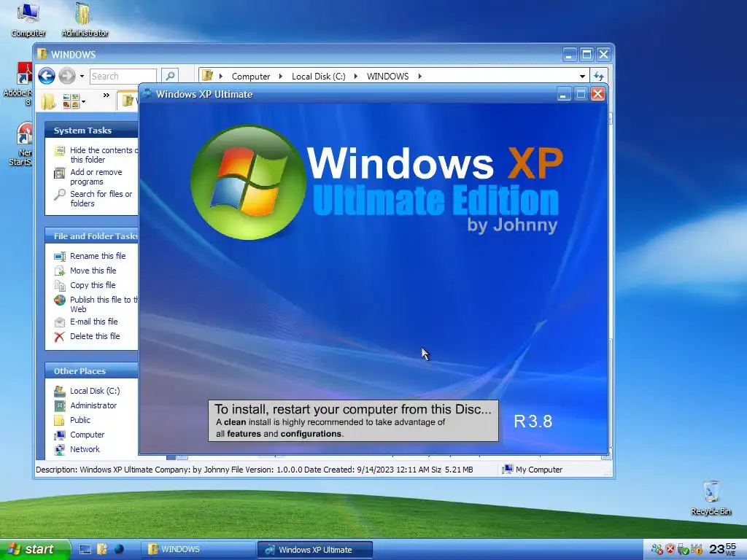The height and width of the screenshot is (560, 747).
Task: Click the blue globe quick launch icon
Action: (119, 550)
